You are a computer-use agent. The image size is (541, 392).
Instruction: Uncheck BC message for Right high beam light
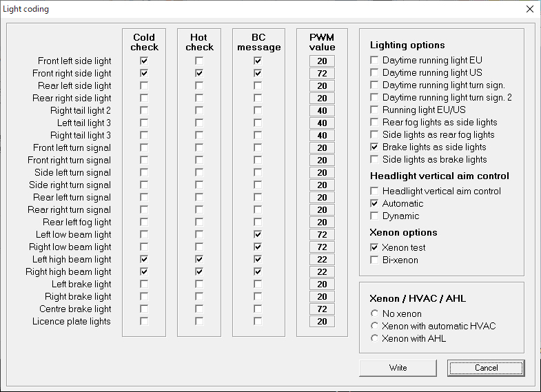pyautogui.click(x=258, y=272)
